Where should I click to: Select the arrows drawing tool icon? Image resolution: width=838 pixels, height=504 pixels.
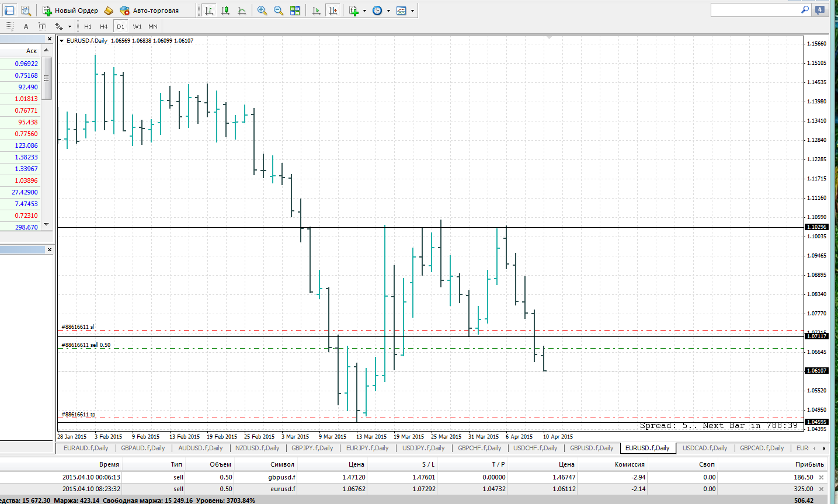tap(59, 26)
